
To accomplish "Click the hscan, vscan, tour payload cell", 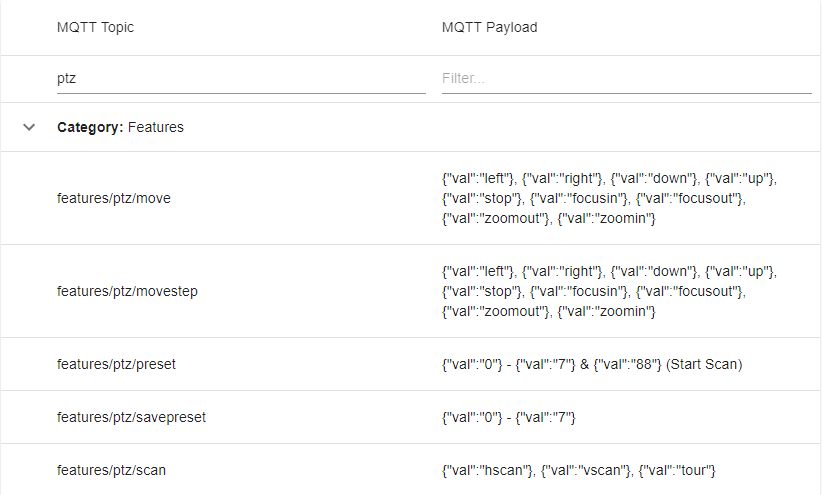I will pos(579,470).
